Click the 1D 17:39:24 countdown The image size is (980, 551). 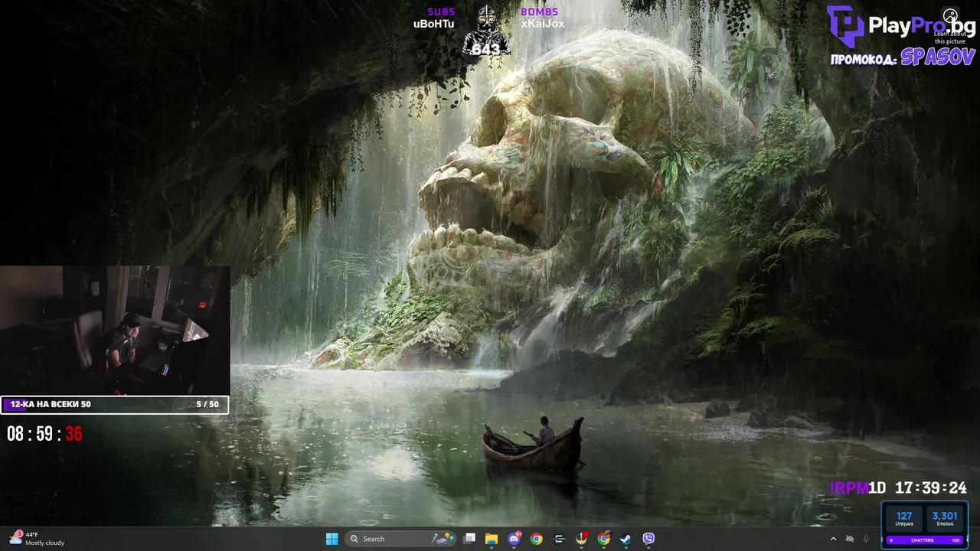tap(917, 488)
